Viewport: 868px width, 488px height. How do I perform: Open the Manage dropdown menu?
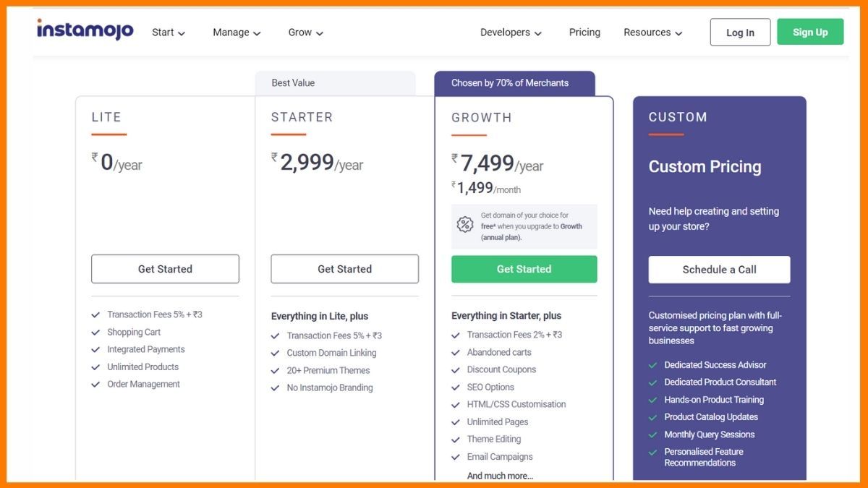pos(237,33)
